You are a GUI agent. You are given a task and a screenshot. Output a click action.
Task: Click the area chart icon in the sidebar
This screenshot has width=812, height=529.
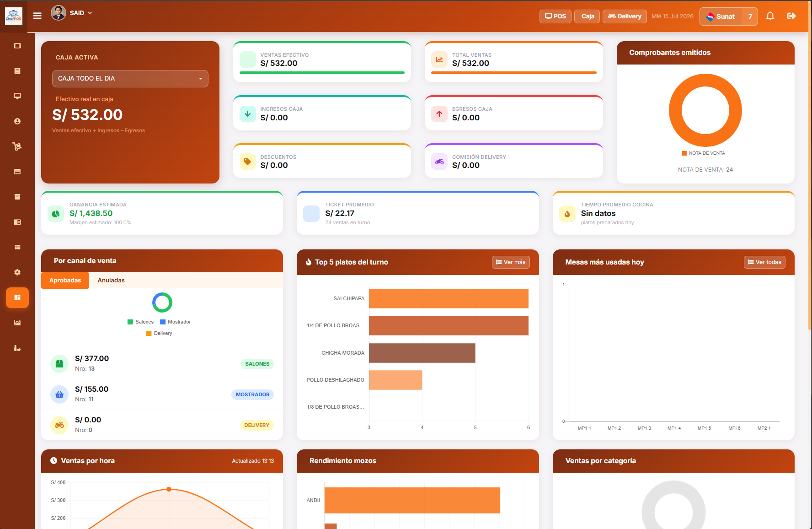(17, 323)
